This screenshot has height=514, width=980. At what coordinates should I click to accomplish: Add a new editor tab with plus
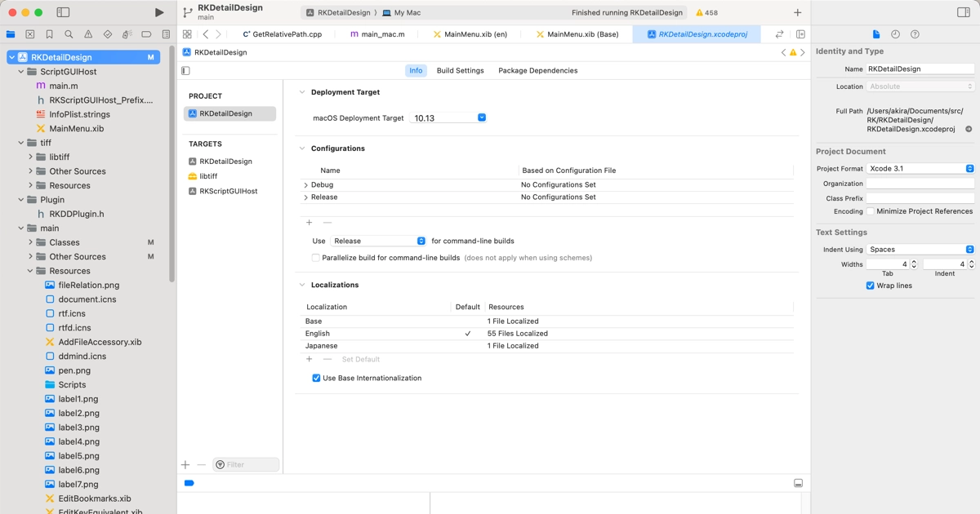pyautogui.click(x=798, y=12)
